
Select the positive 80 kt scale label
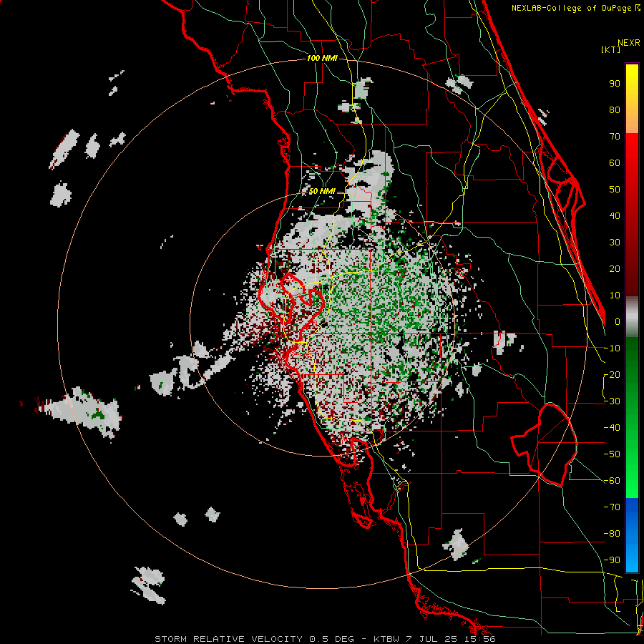click(x=615, y=110)
